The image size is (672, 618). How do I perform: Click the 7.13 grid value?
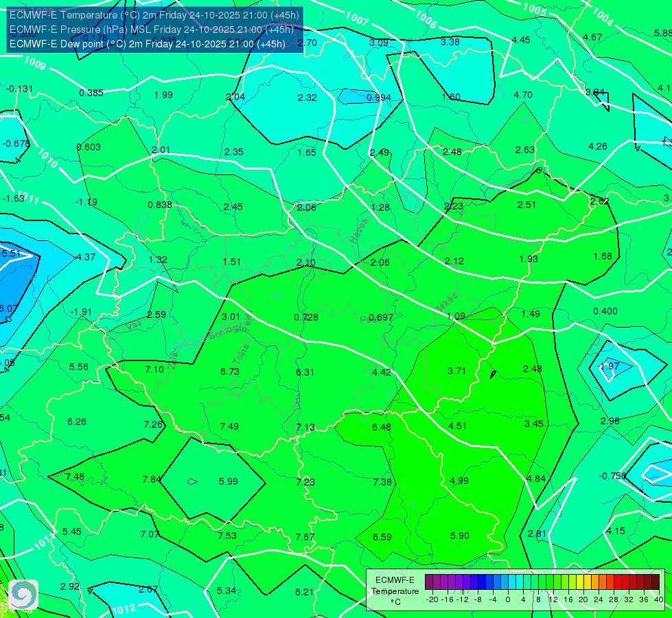point(305,427)
